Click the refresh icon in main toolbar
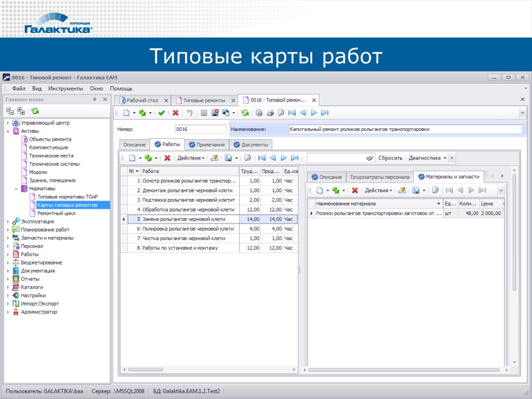Screen dimensions: 532x399 pos(245,113)
